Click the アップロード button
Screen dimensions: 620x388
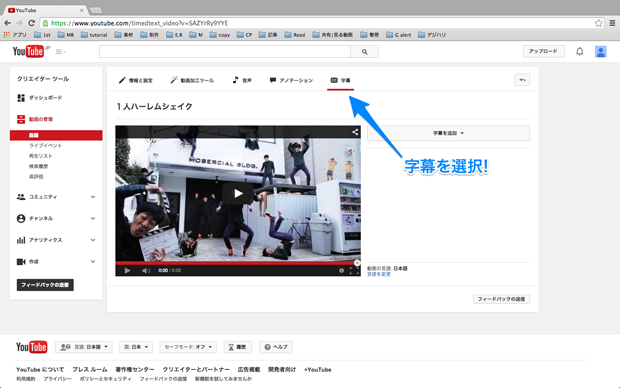tap(543, 51)
